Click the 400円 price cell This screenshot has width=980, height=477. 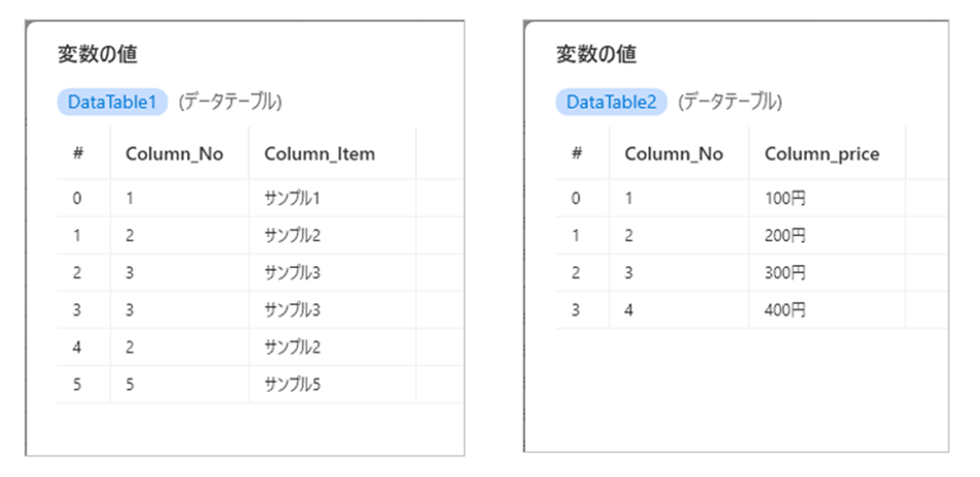tap(785, 310)
